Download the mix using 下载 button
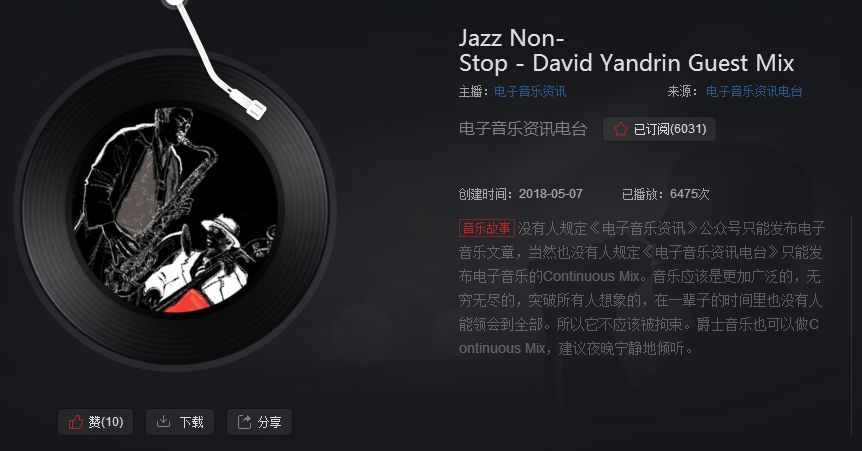Viewport: 862px width, 451px height. point(180,422)
